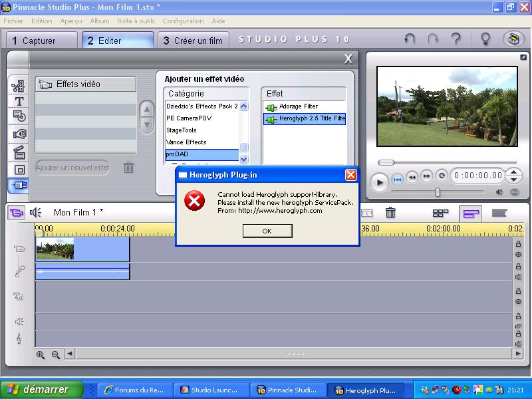
Task: Zoom out timeline with magnifier minus
Action: (x=56, y=355)
